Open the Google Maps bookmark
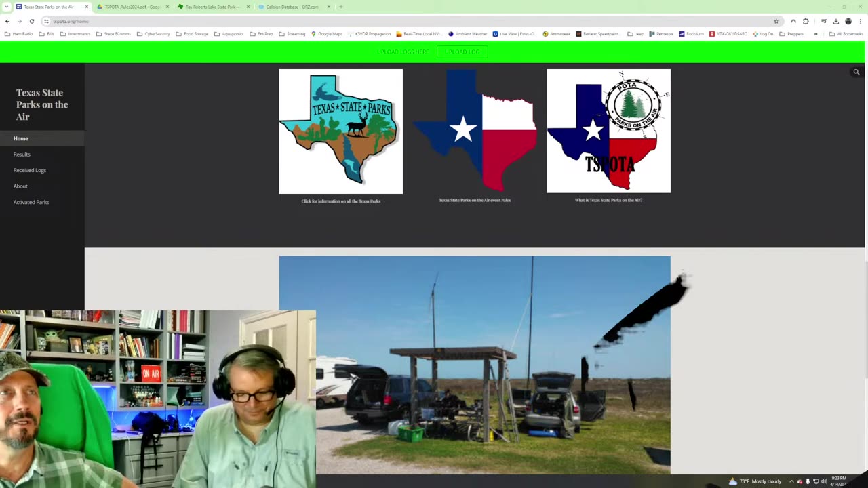The height and width of the screenshot is (488, 868). (x=327, y=34)
